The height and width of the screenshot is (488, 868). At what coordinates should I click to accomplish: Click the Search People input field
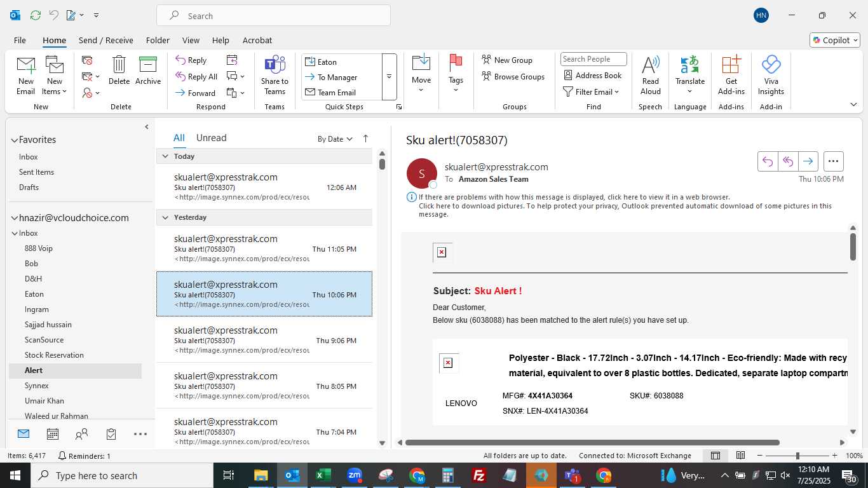pos(593,59)
